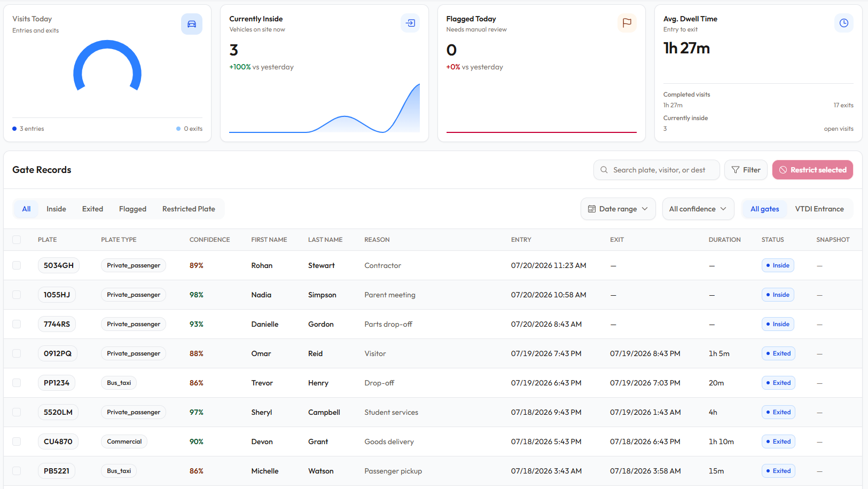Viewport: 868px width, 489px height.
Task: Click the STATUS column header
Action: pos(772,240)
